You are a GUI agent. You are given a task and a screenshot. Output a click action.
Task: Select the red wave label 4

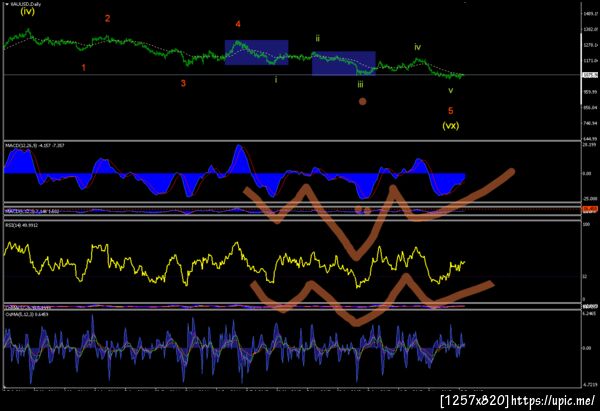point(238,24)
